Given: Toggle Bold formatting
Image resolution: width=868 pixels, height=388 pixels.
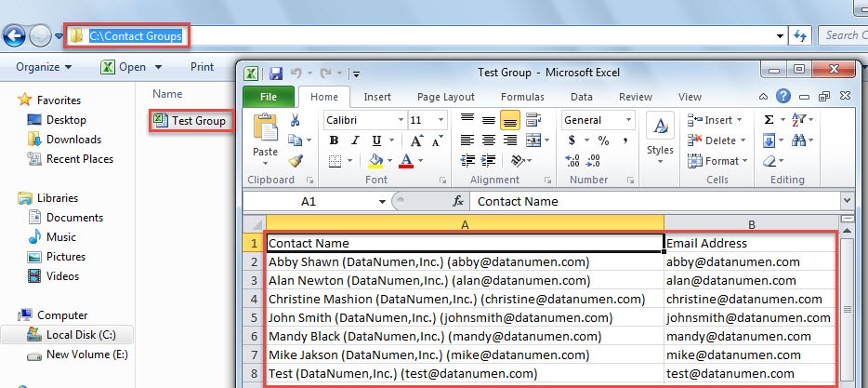Looking at the screenshot, I should [334, 140].
